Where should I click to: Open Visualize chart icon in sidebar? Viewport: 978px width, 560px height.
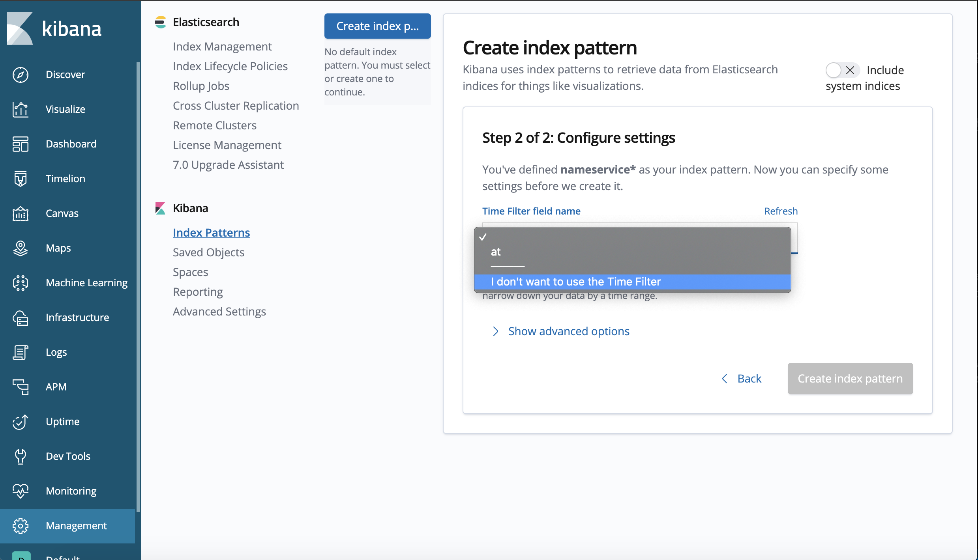(20, 109)
